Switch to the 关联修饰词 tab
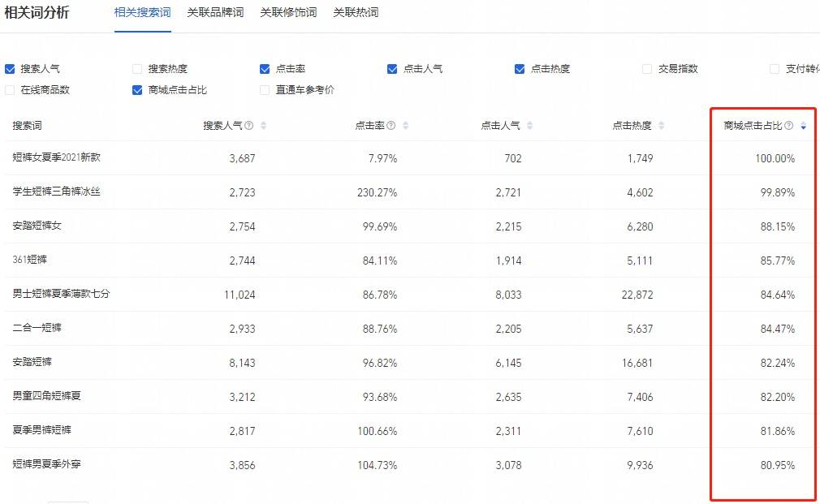 288,12
